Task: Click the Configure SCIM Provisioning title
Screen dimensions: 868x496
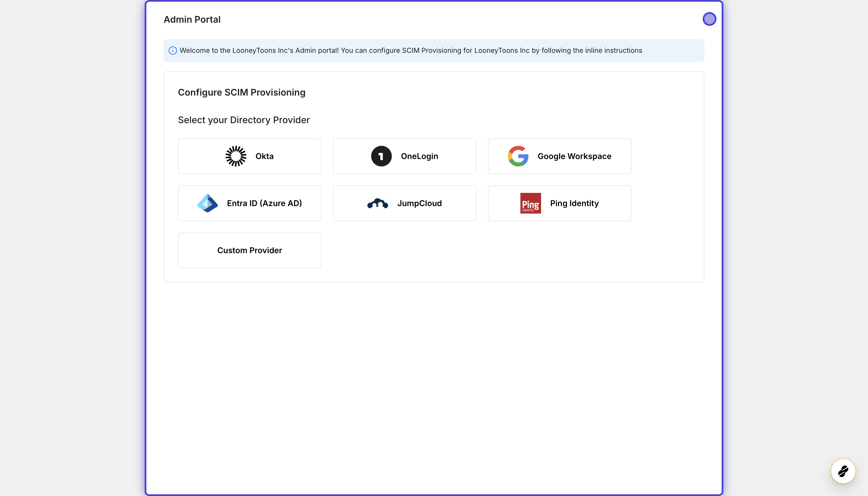Action: click(241, 92)
